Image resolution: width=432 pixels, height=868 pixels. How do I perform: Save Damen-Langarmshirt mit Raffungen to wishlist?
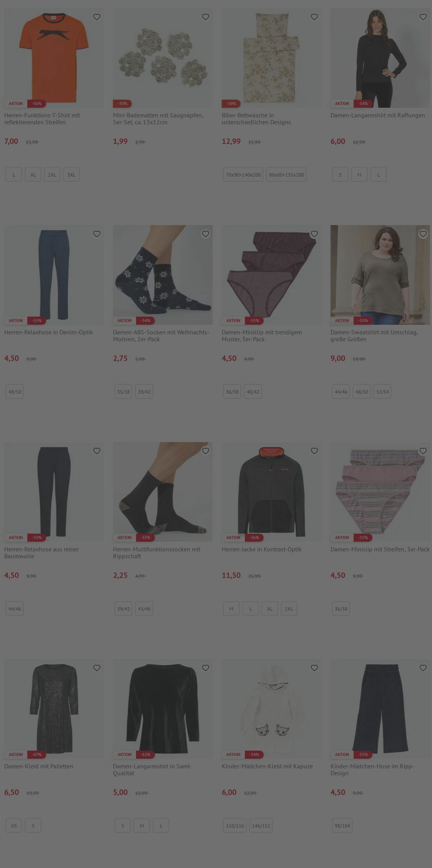pyautogui.click(x=423, y=17)
